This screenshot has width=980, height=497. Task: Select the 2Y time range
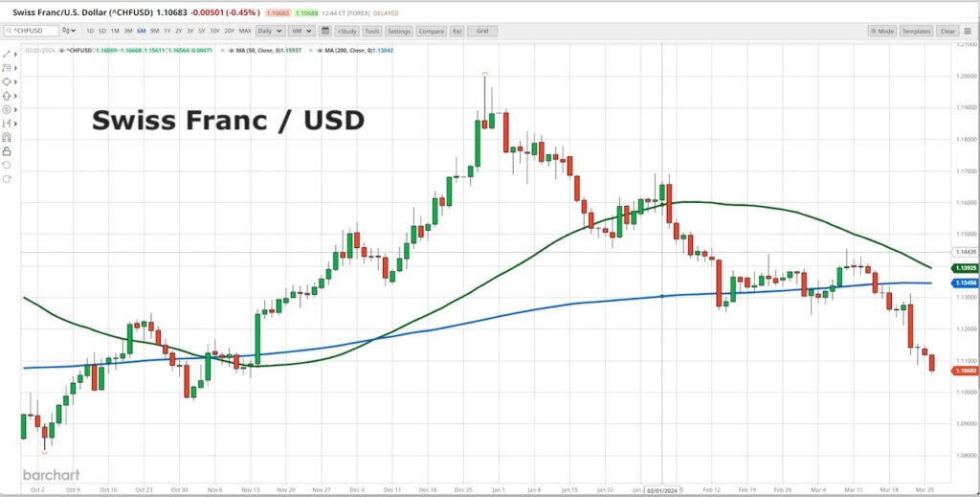[179, 31]
